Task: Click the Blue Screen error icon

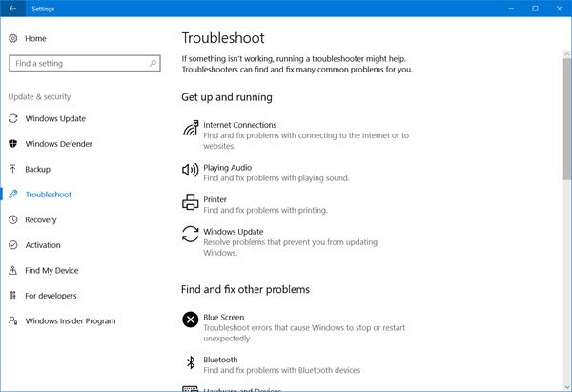Action: click(190, 320)
